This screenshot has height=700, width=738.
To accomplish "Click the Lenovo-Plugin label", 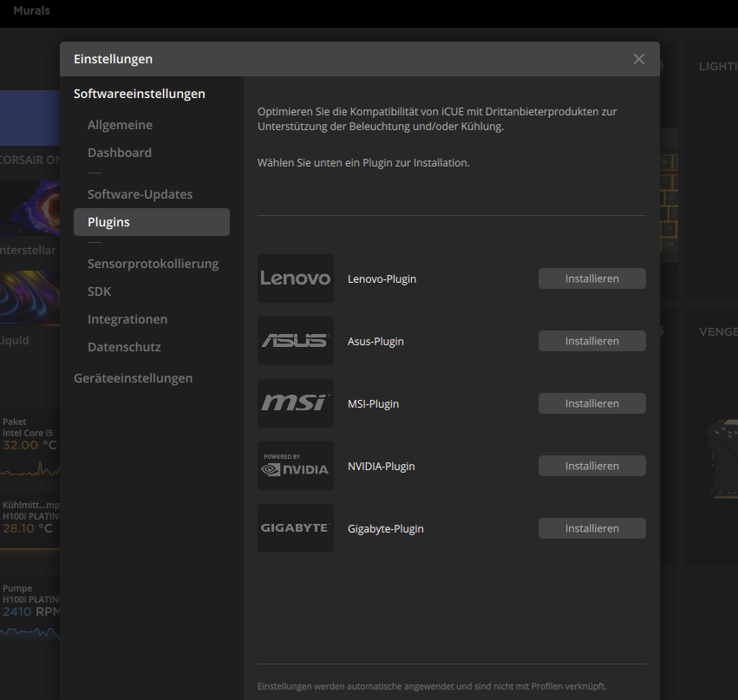I will (x=382, y=279).
